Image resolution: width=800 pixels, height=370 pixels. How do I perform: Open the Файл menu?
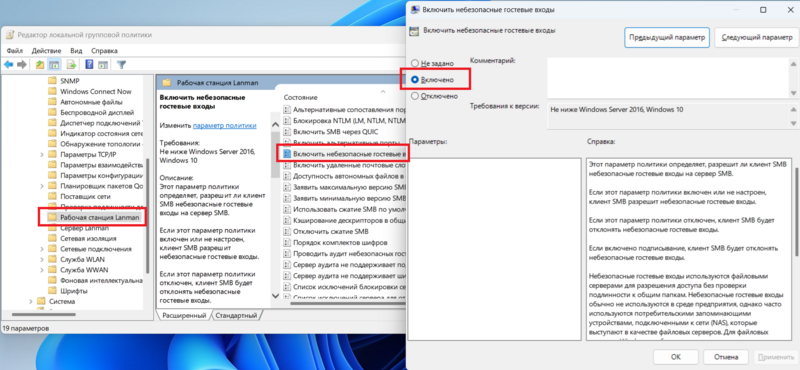[x=15, y=51]
